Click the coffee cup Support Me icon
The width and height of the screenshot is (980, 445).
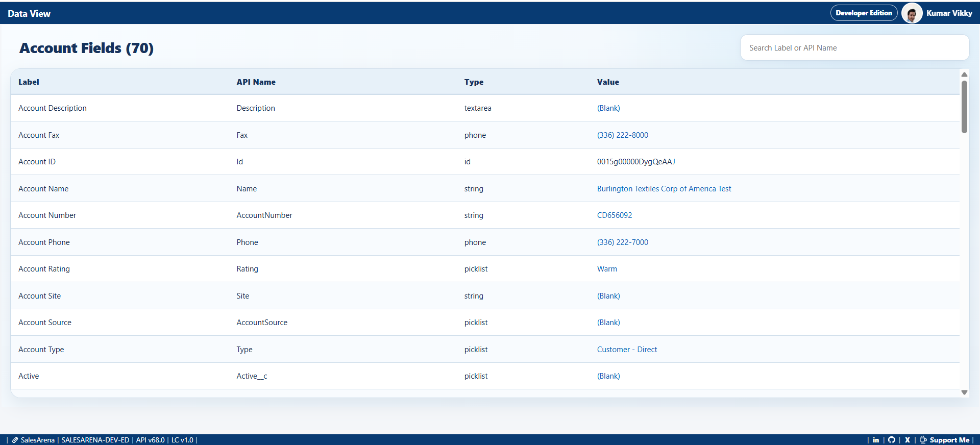click(x=923, y=440)
